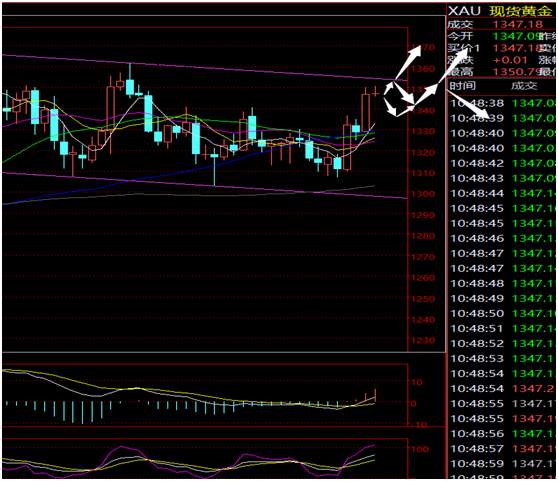Select the tick row timed 10:48:51
The width and height of the screenshot is (558, 481).
pyautogui.click(x=502, y=328)
